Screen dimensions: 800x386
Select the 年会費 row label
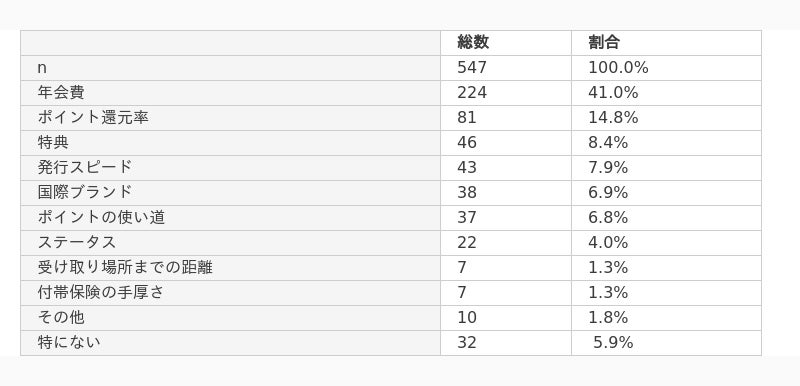[x=61, y=93]
